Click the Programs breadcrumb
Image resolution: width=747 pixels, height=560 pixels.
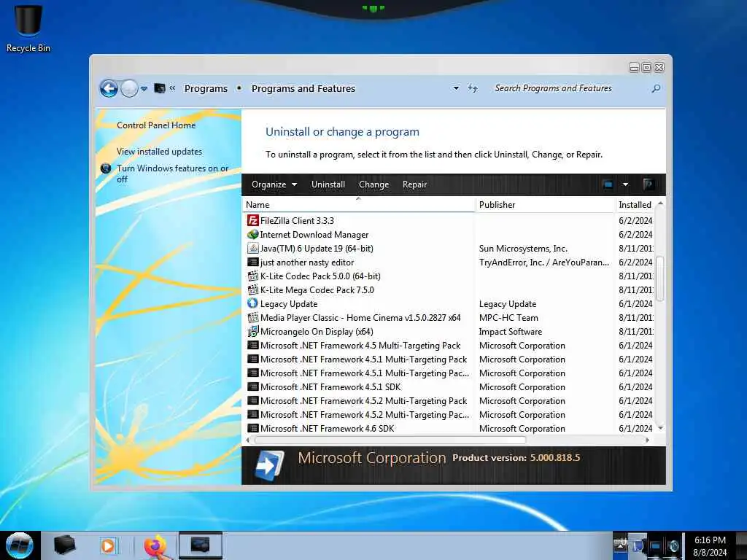[x=206, y=88]
